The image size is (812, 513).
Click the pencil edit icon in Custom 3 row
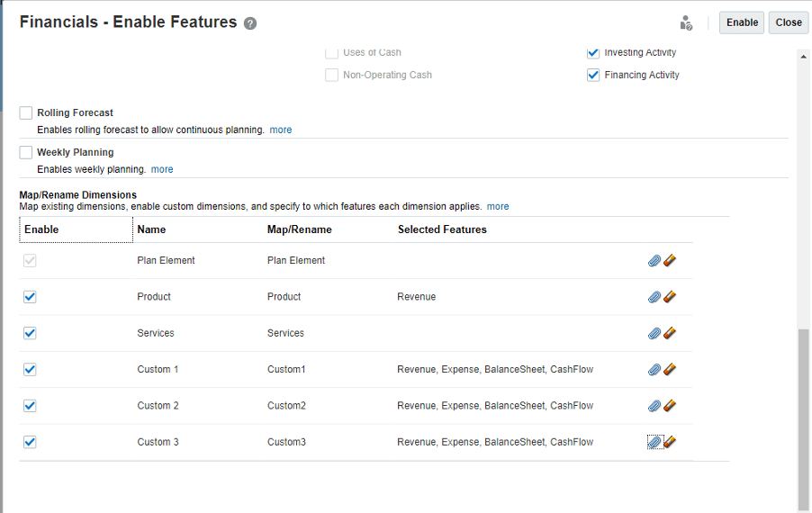(670, 441)
